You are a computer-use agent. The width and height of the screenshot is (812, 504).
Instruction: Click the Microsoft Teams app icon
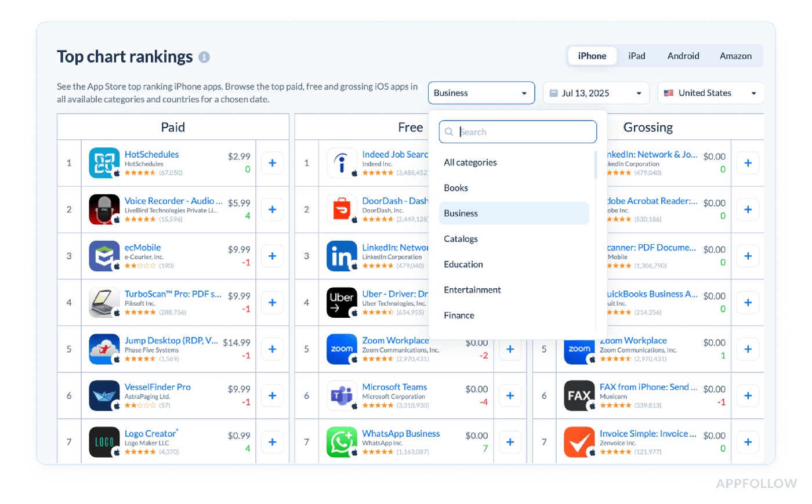pos(342,396)
